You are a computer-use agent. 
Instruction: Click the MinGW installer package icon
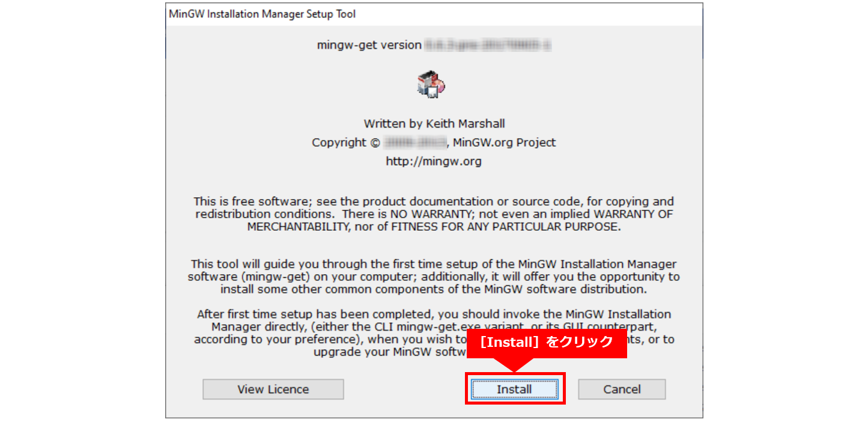click(431, 84)
